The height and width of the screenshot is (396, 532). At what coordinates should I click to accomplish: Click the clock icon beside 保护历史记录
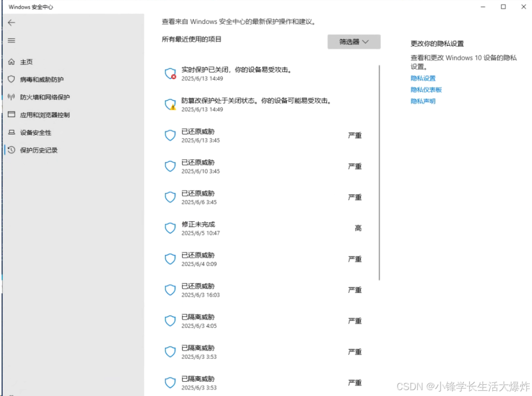(x=12, y=150)
